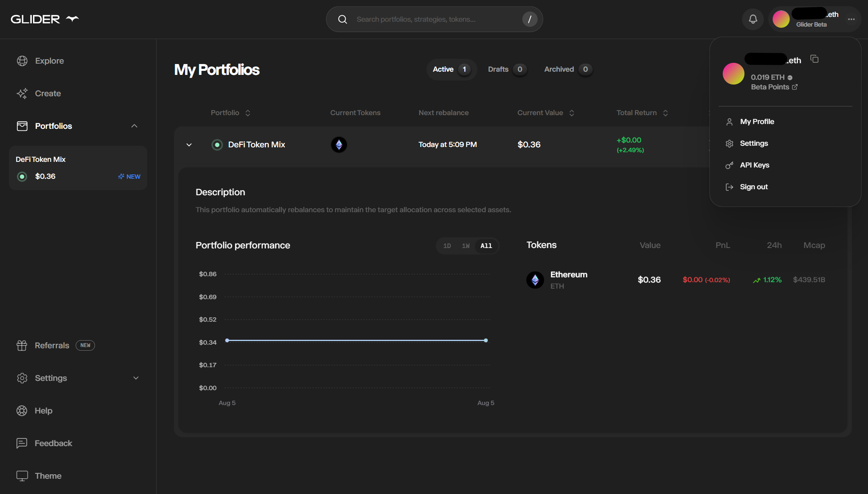This screenshot has height=494, width=868.
Task: Click the 0.019 ETH balance text
Action: pyautogui.click(x=767, y=77)
